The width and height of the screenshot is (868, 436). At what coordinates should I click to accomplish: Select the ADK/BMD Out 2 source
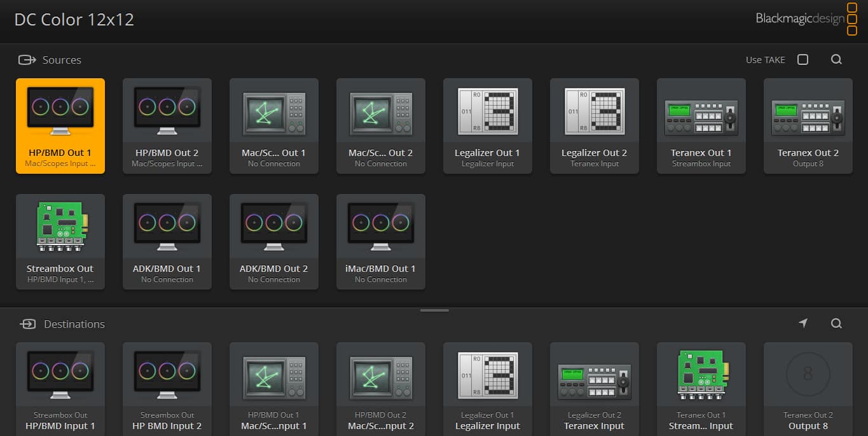(x=274, y=242)
